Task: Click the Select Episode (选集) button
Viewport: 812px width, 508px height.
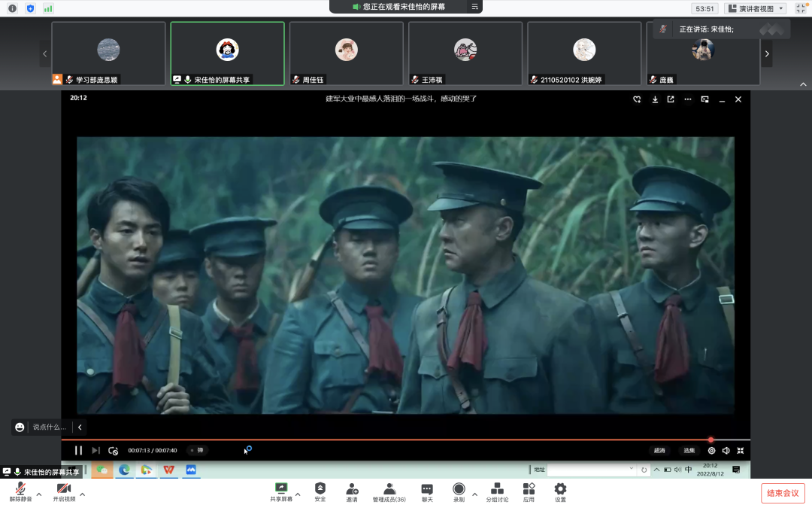Action: [689, 450]
